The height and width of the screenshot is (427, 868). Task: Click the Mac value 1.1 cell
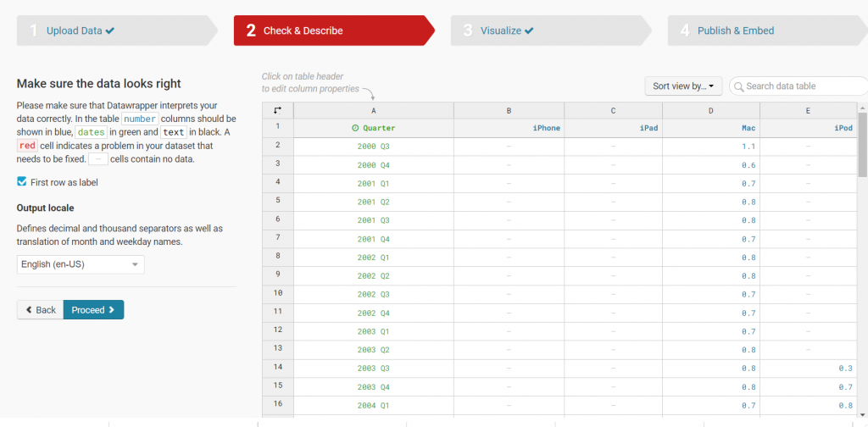tap(711, 147)
